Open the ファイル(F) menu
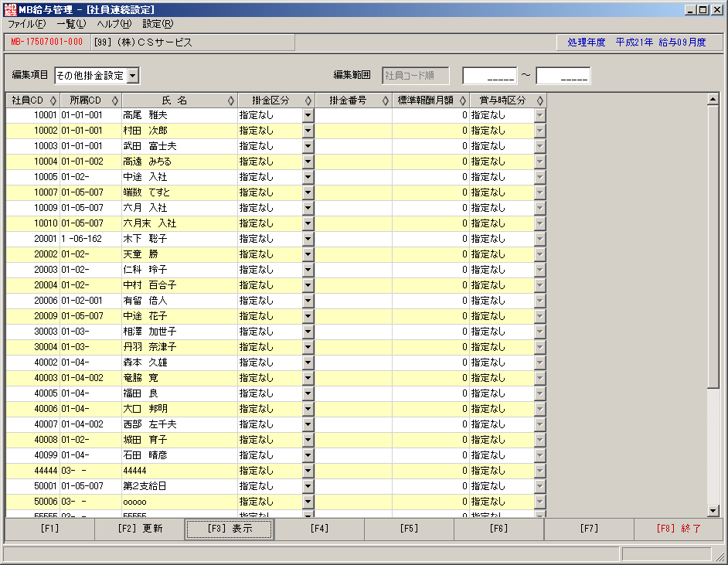728x565 pixels. (x=26, y=24)
